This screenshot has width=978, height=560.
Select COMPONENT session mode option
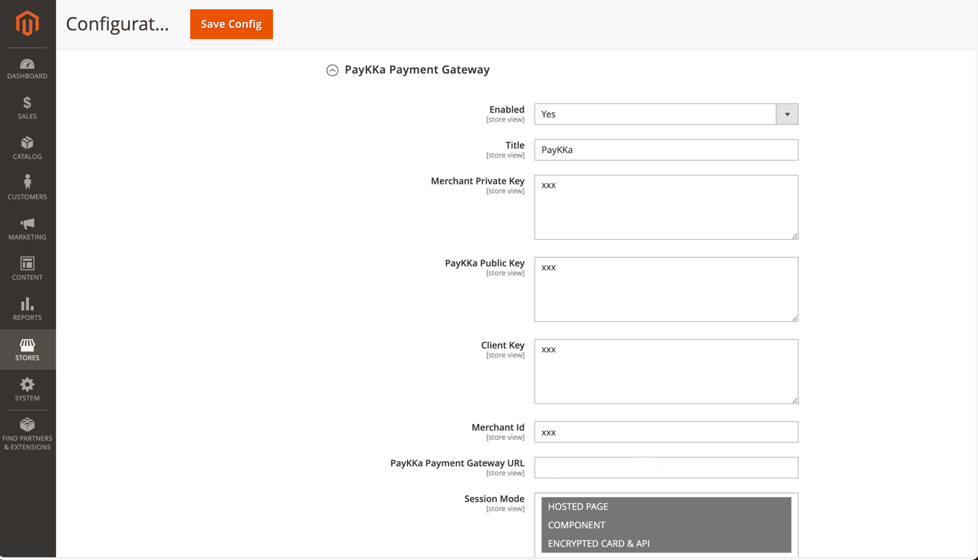[x=666, y=525]
